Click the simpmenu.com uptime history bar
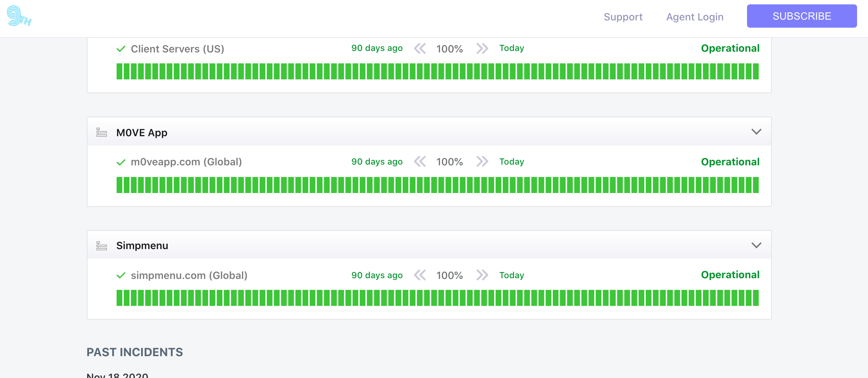The width and height of the screenshot is (868, 378). coord(437,298)
